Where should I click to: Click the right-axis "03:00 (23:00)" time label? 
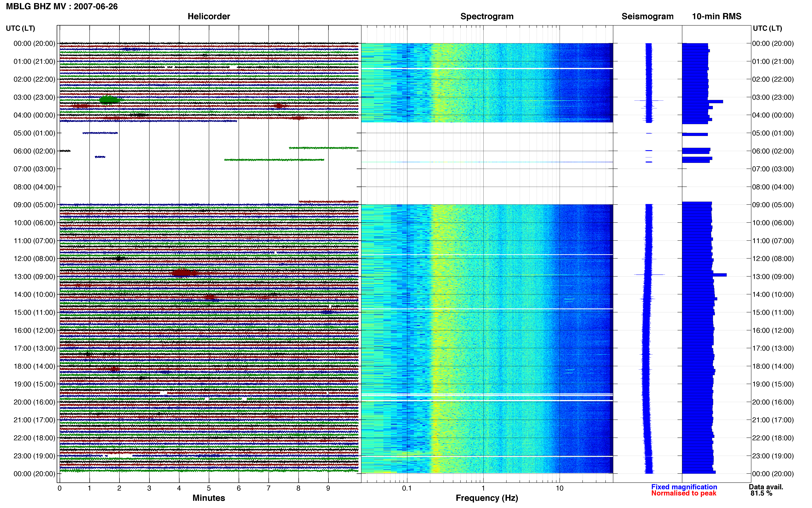point(773,97)
